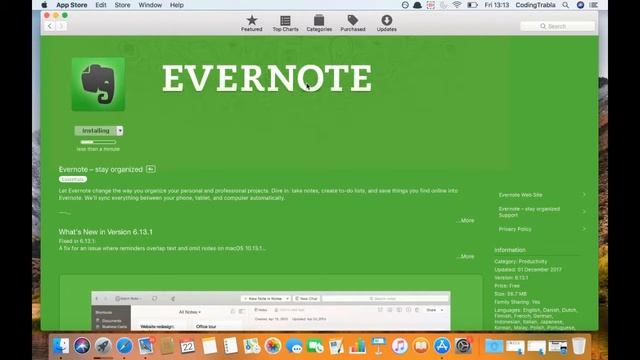Click the Evernote install progress bar
The width and height of the screenshot is (640, 360).
(x=98, y=142)
